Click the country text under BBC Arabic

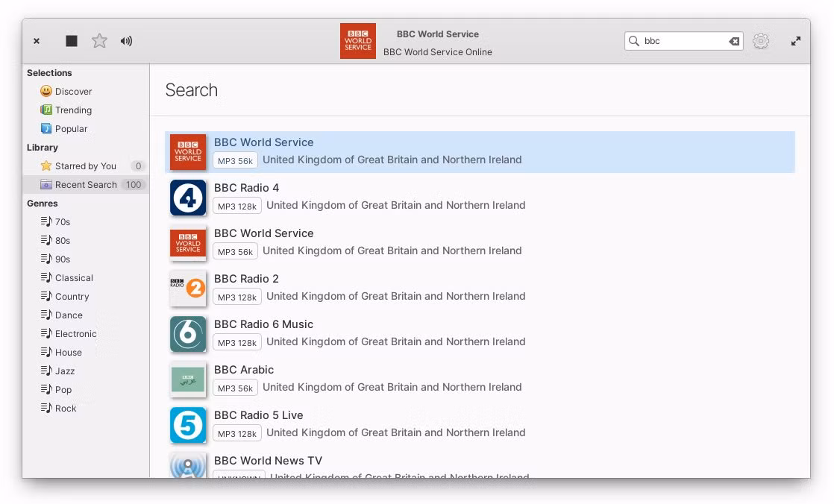point(392,387)
